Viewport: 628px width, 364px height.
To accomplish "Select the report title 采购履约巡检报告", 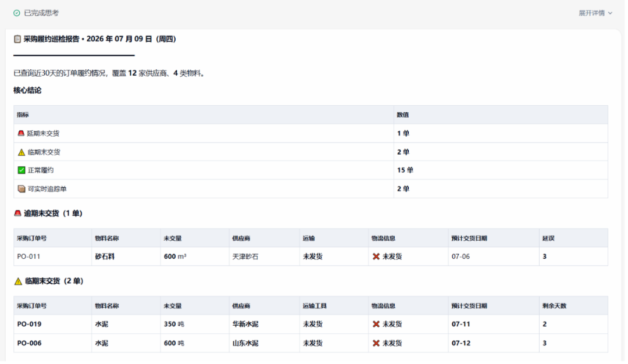I will tap(51, 39).
